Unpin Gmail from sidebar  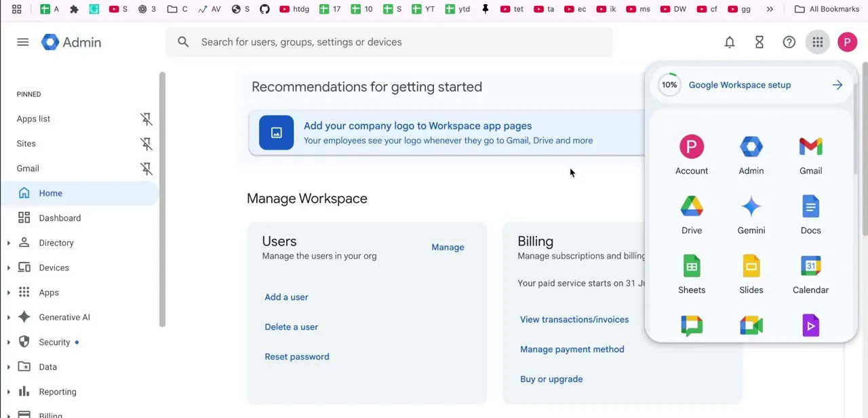146,168
